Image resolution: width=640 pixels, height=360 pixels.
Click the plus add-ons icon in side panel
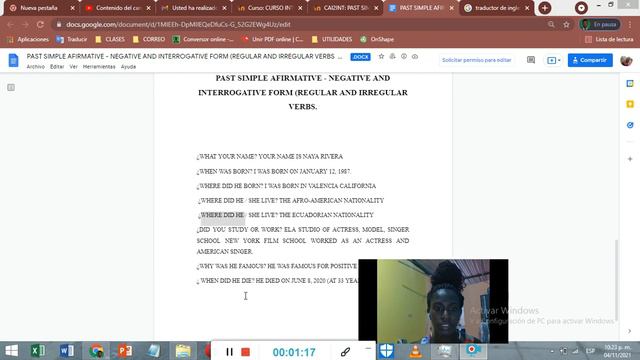pos(630,159)
